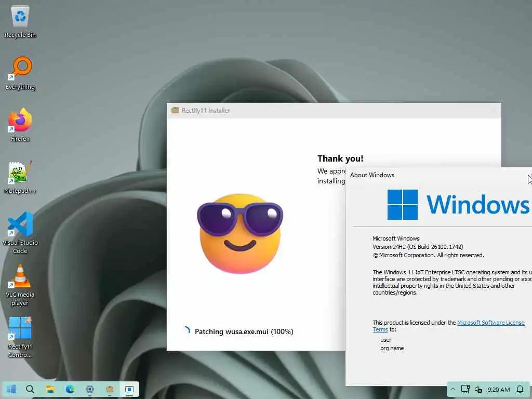Open the network status tray icon
The height and width of the screenshot is (399, 532).
click(465, 389)
